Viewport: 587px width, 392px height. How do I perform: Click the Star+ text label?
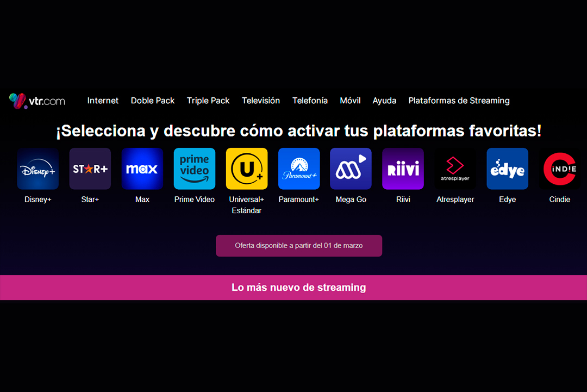[90, 200]
